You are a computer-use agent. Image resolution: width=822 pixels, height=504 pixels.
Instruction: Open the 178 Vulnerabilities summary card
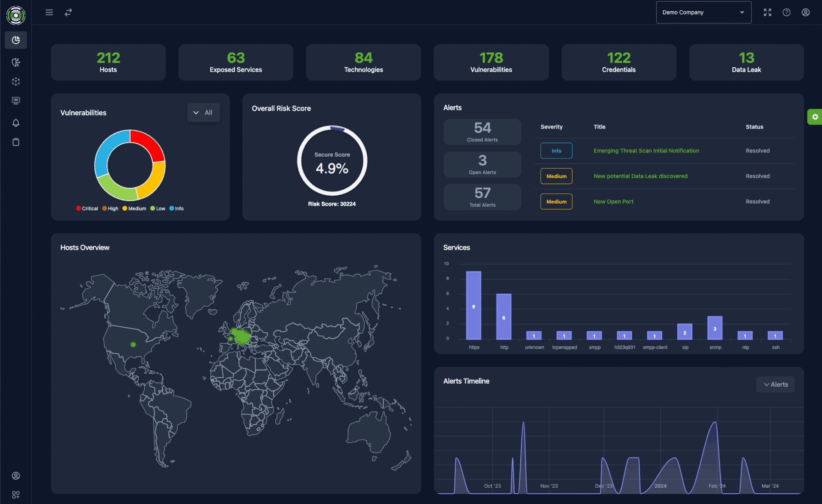pos(491,62)
